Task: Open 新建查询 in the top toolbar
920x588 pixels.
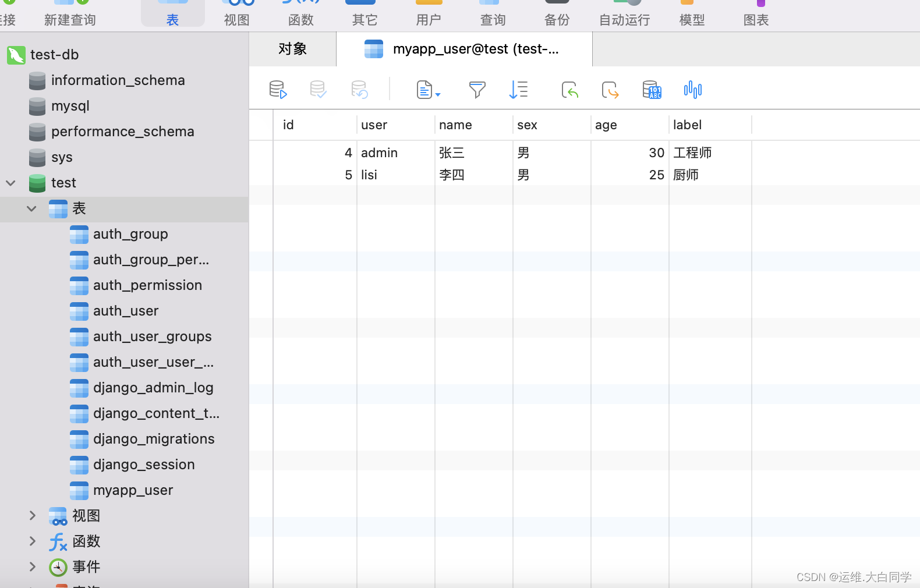Action: [x=70, y=20]
